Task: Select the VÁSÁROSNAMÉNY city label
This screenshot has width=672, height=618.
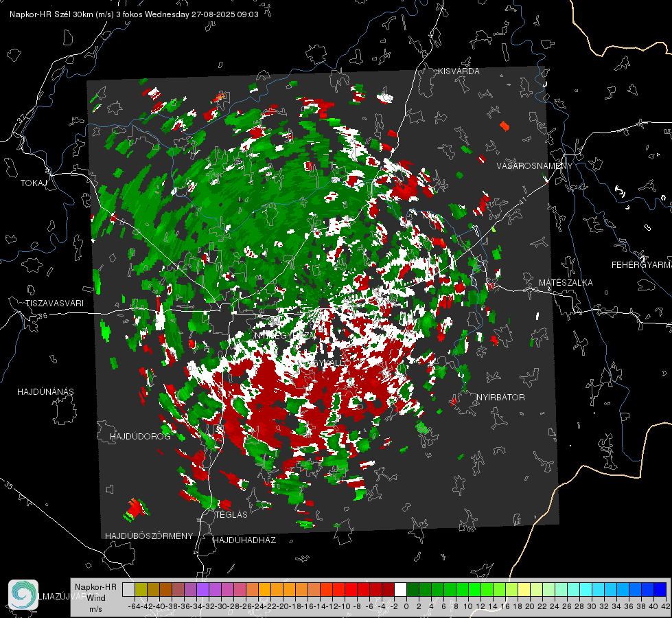Action: point(535,166)
